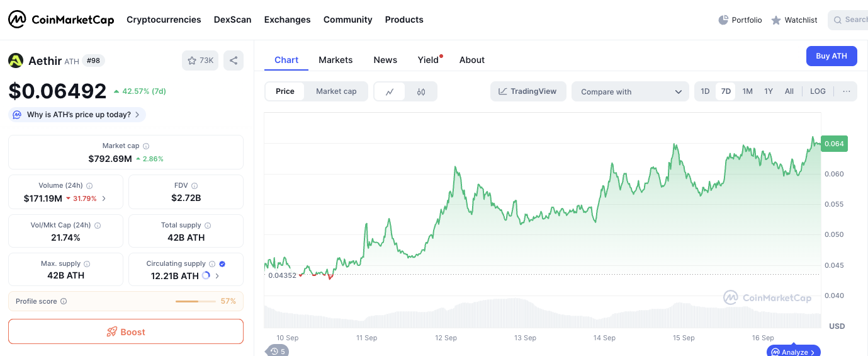
Task: Click the Analyze button
Action: coord(794,352)
